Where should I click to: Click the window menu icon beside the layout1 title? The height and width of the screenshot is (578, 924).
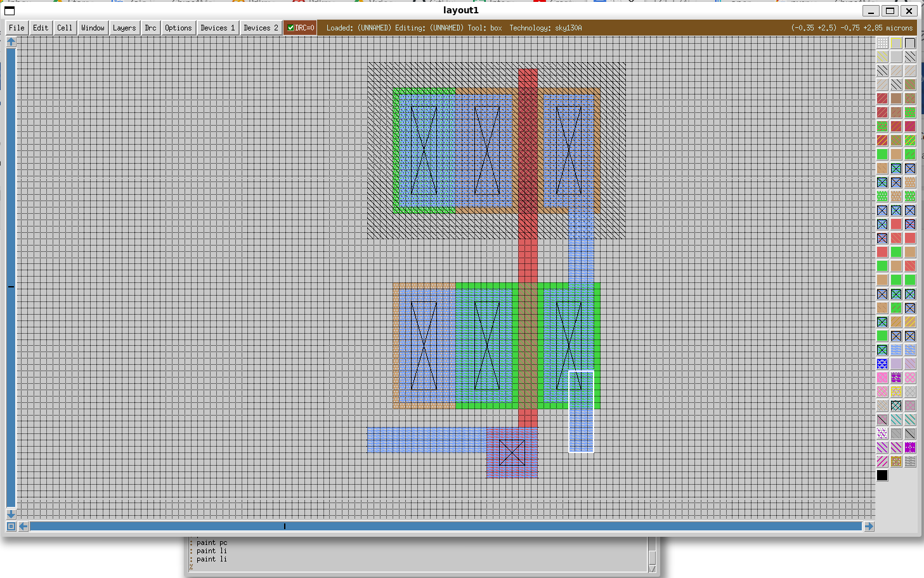(x=10, y=10)
